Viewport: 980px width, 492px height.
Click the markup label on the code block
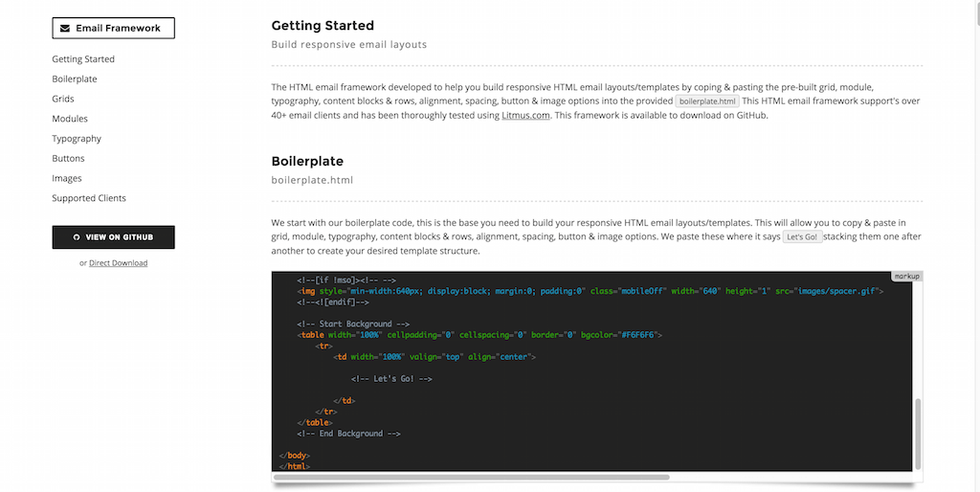coord(905,276)
